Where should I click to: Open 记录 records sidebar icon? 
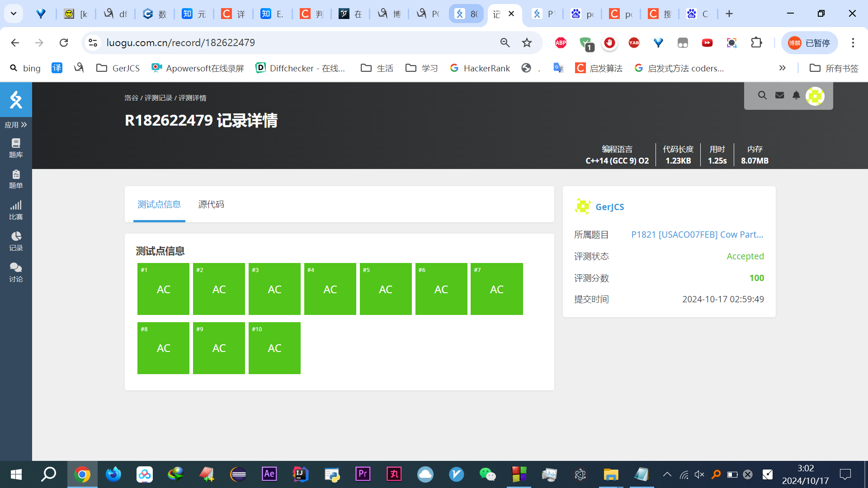pos(16,241)
